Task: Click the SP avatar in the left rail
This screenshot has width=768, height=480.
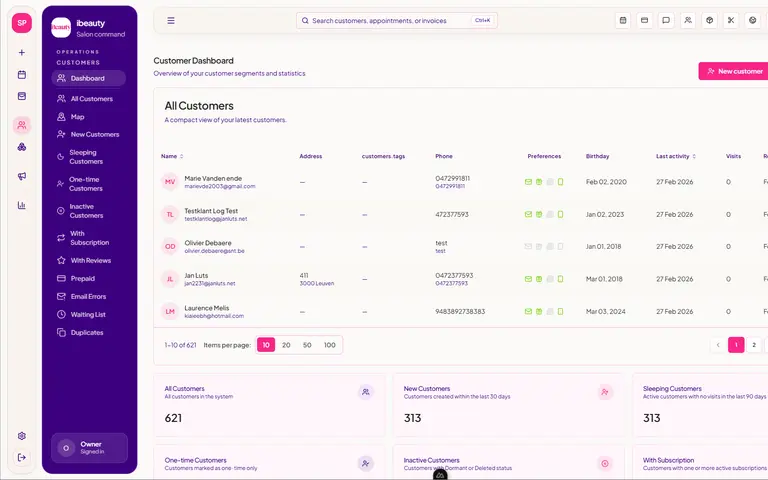Action: pos(22,23)
